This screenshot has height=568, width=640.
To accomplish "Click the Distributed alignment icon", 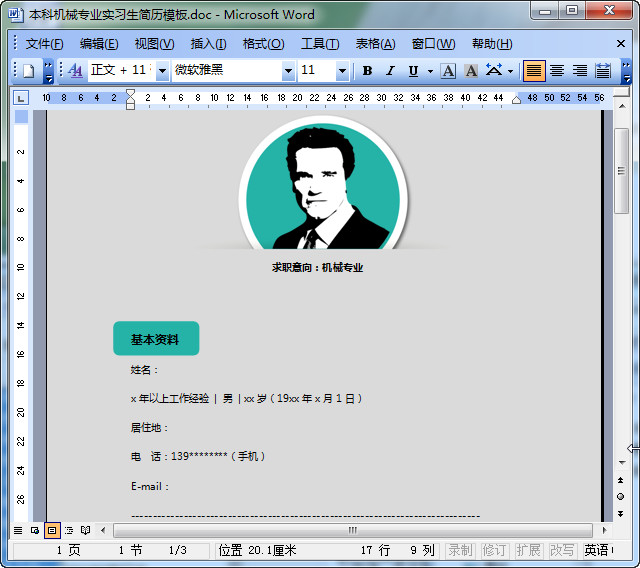I will coord(602,71).
